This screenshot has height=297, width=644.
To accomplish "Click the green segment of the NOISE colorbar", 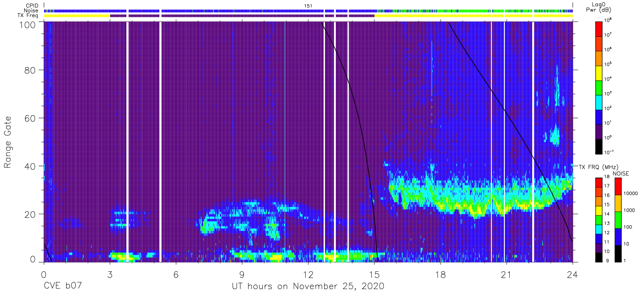I will pyautogui.click(x=618, y=219).
